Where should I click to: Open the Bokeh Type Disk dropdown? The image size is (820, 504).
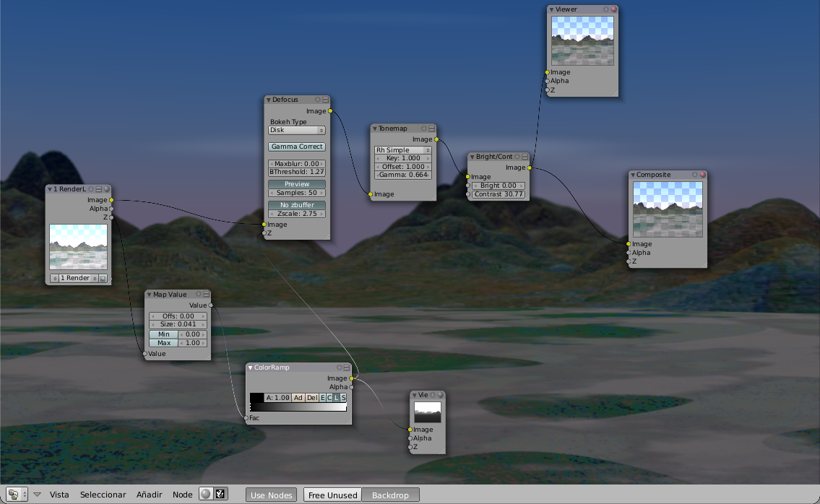click(296, 130)
